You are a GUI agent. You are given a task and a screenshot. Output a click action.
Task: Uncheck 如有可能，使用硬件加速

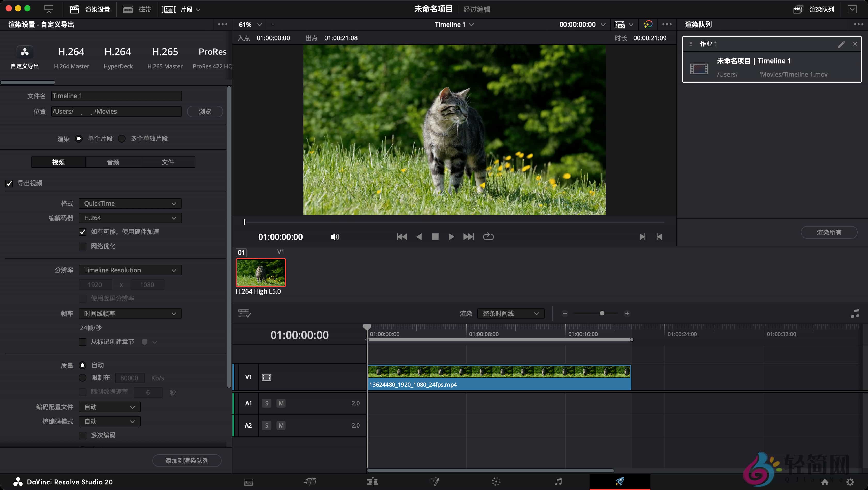click(x=83, y=232)
